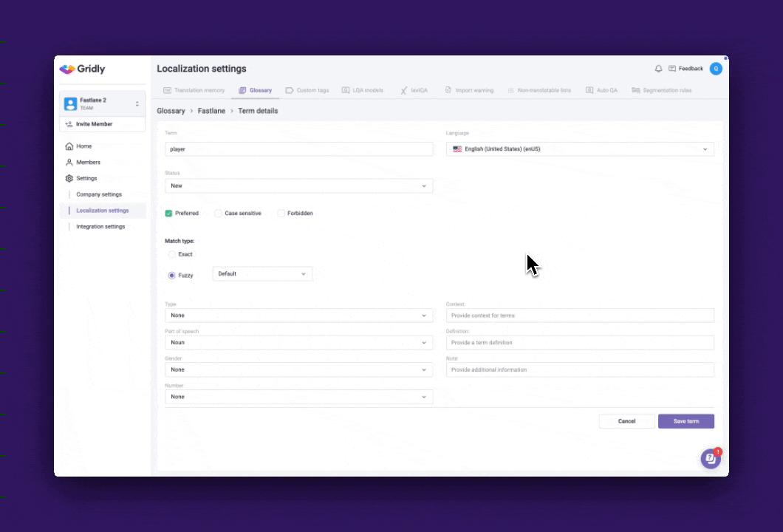Select the Exact match type radio
Screen dimensions: 783x532
[x=172, y=254]
